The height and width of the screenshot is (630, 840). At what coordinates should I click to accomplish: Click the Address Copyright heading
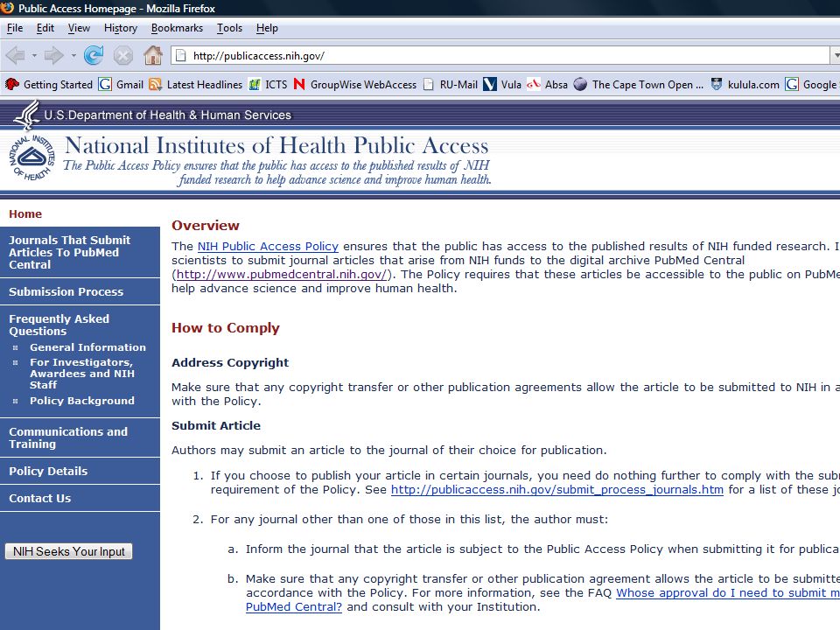(230, 362)
